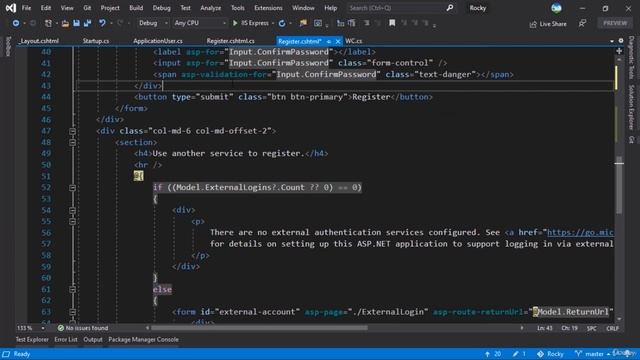Switch to the _Layout.cshtml tab
Screen dimensions: 640x360
[39, 41]
